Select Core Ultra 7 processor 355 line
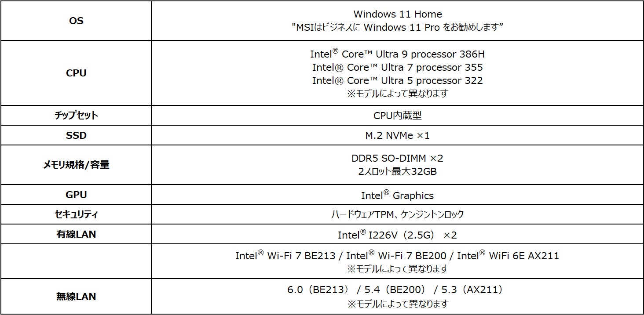Image resolution: width=644 pixels, height=315 pixels. 397,67
